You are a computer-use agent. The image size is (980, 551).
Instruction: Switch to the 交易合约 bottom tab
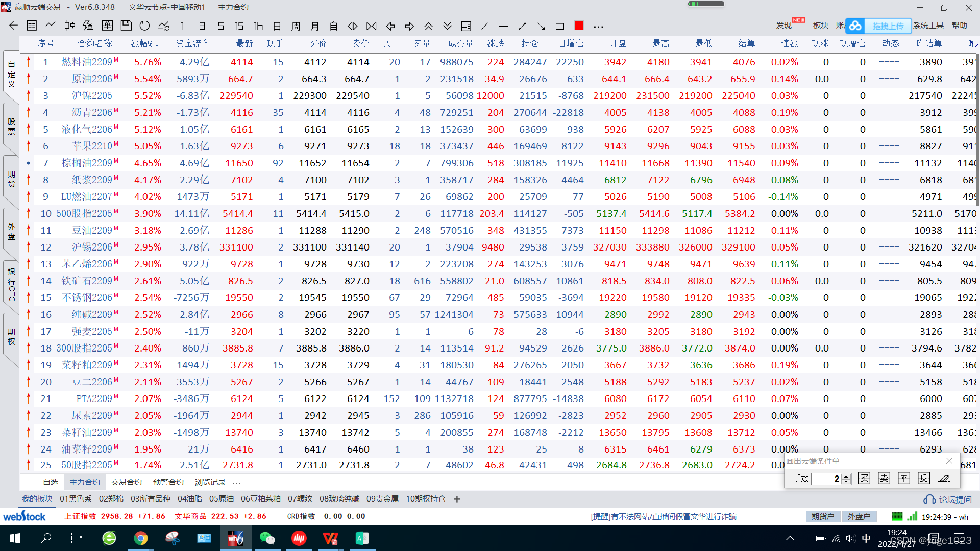(x=127, y=482)
